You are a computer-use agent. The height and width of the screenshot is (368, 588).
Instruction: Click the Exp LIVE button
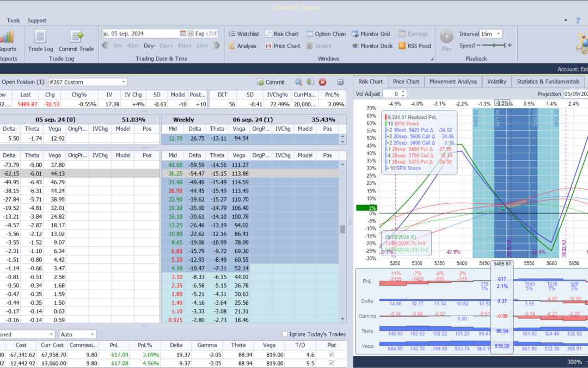pos(206,33)
